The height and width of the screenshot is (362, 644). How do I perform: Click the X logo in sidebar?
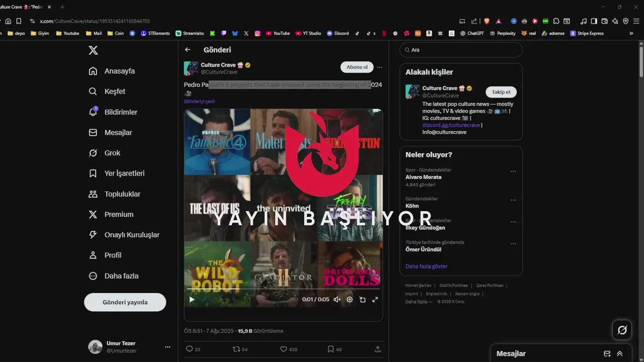(93, 50)
